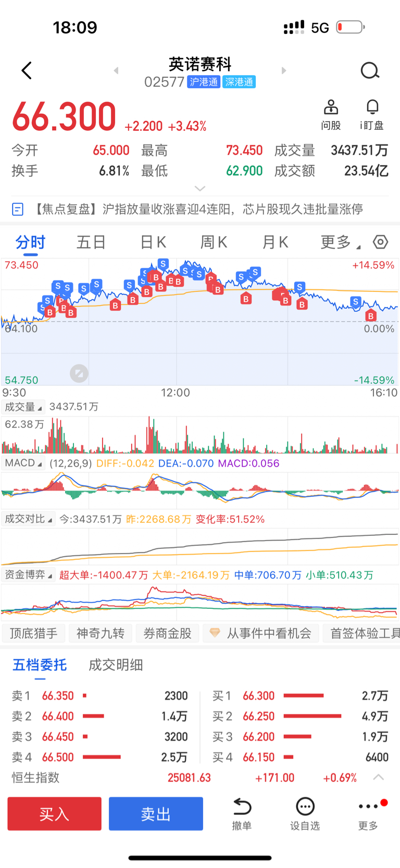This screenshot has width=400, height=868.
Task: Tap the news document icon
Action: pyautogui.click(x=18, y=210)
